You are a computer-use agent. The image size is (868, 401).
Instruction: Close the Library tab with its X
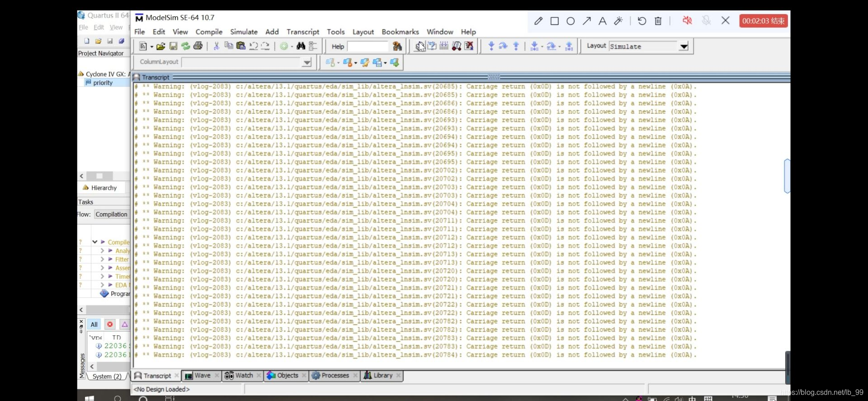coord(398,376)
